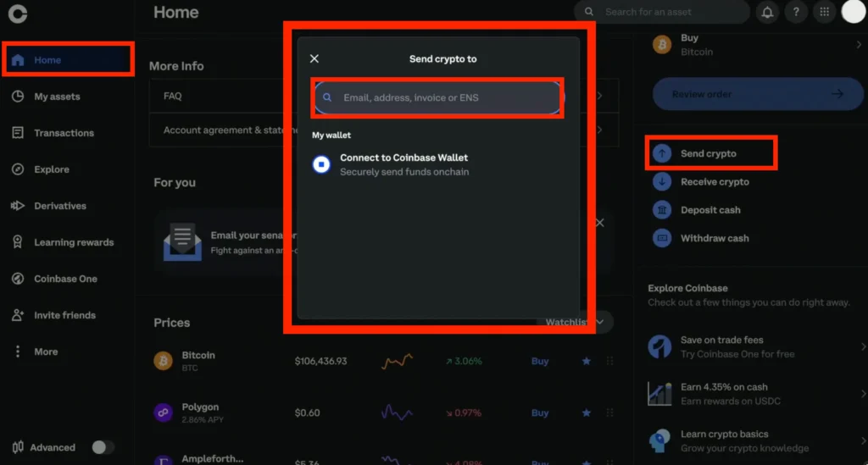Image resolution: width=868 pixels, height=465 pixels.
Task: Open the Watchlist dropdown
Action: pos(601,322)
